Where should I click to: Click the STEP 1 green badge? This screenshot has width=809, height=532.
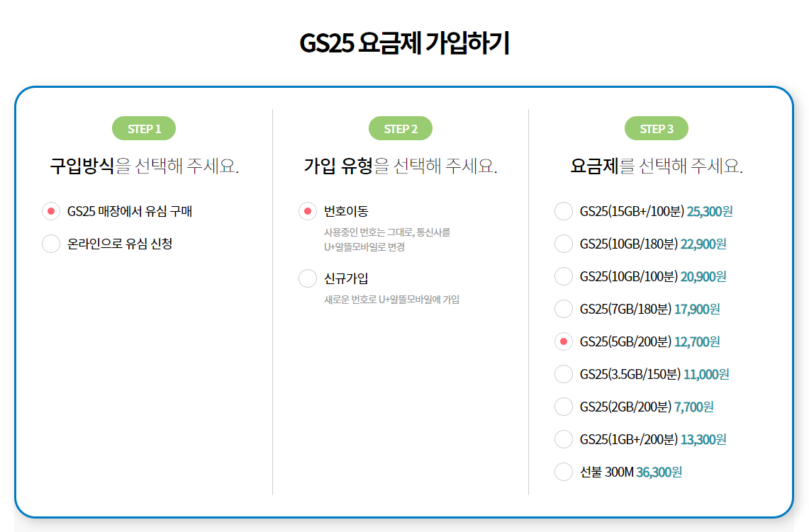pyautogui.click(x=144, y=128)
